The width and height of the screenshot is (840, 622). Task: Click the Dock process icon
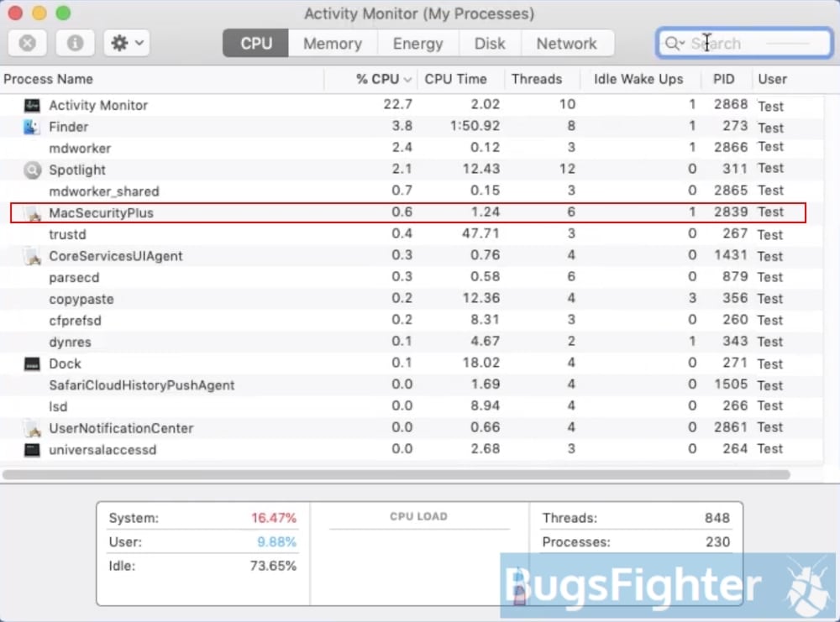(32, 364)
